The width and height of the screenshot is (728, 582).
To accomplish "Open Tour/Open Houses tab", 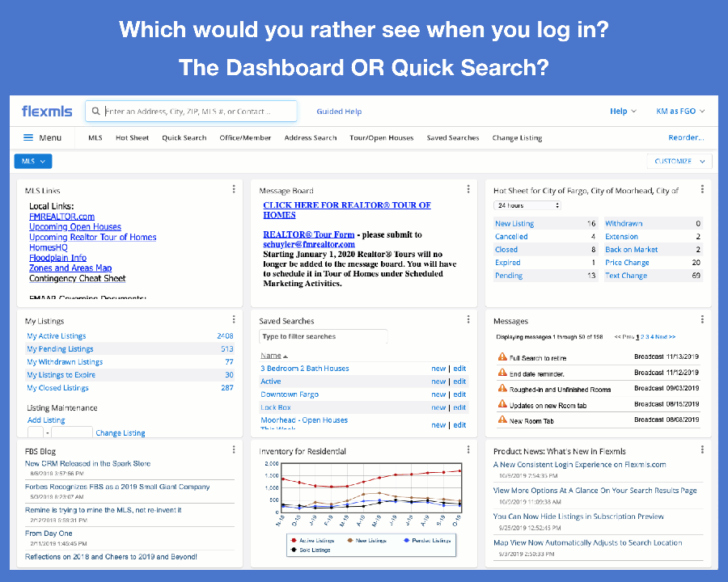I will pyautogui.click(x=382, y=138).
